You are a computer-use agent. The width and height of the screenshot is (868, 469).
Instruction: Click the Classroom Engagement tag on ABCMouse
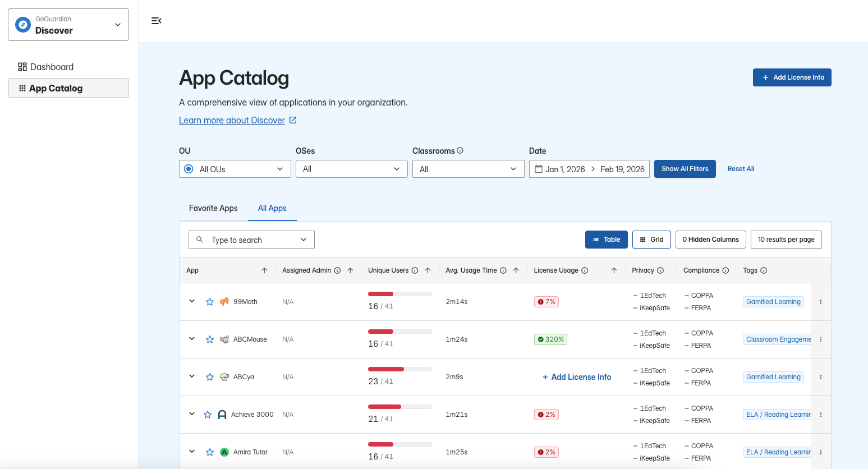click(777, 339)
